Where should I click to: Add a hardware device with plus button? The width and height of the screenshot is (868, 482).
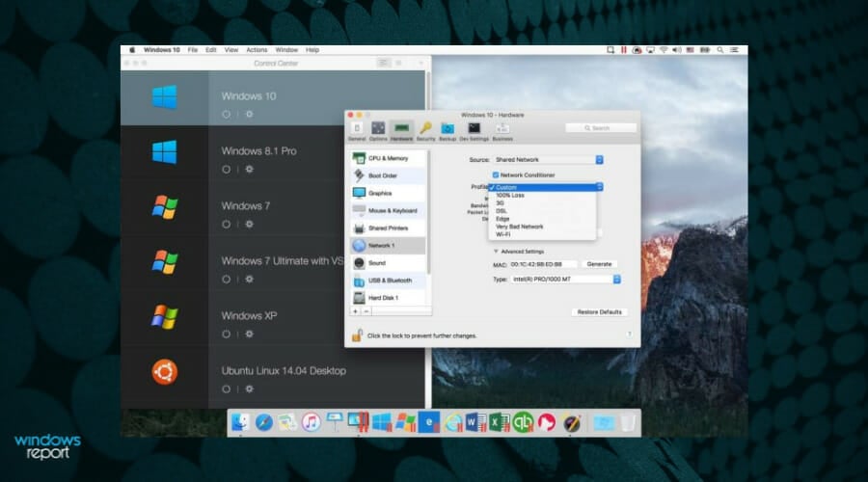(x=355, y=311)
